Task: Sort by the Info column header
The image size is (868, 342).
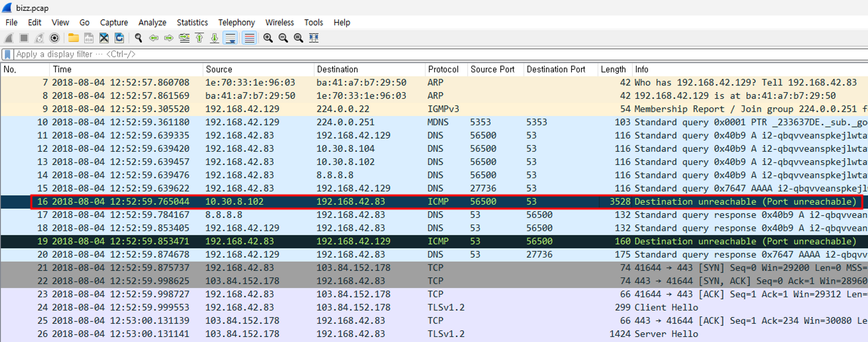Action: pyautogui.click(x=750, y=69)
